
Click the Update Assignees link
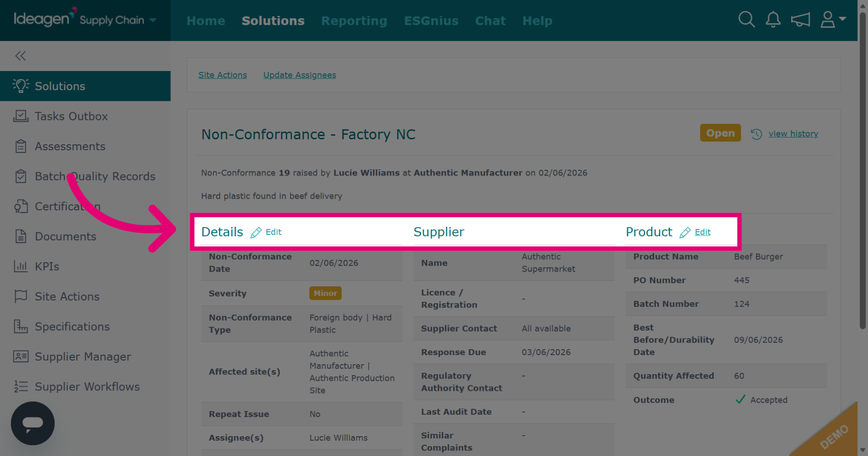(x=300, y=75)
